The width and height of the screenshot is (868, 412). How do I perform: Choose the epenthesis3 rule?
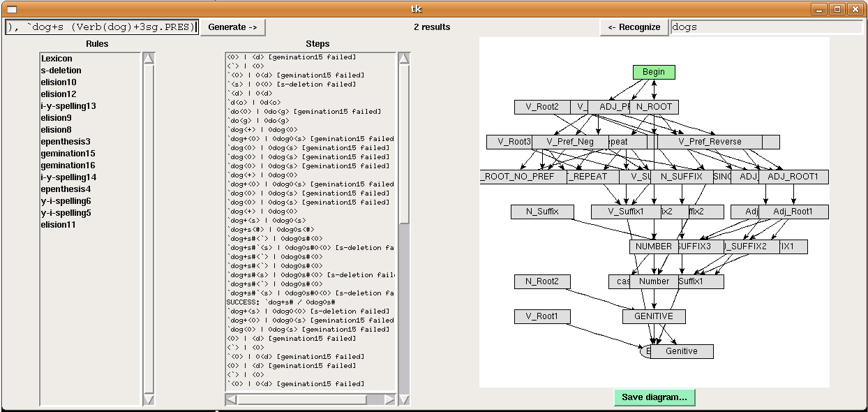tap(66, 142)
